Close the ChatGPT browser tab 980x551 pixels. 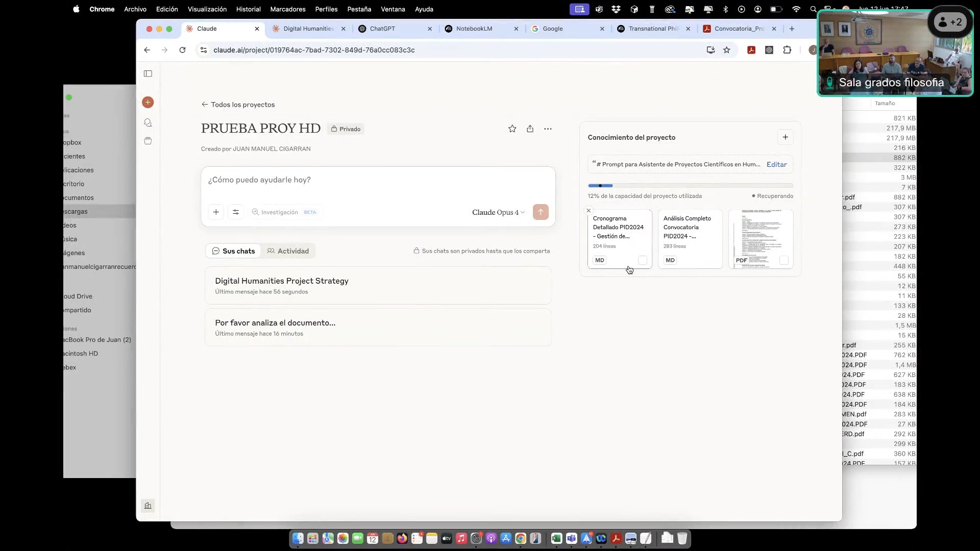(x=430, y=29)
